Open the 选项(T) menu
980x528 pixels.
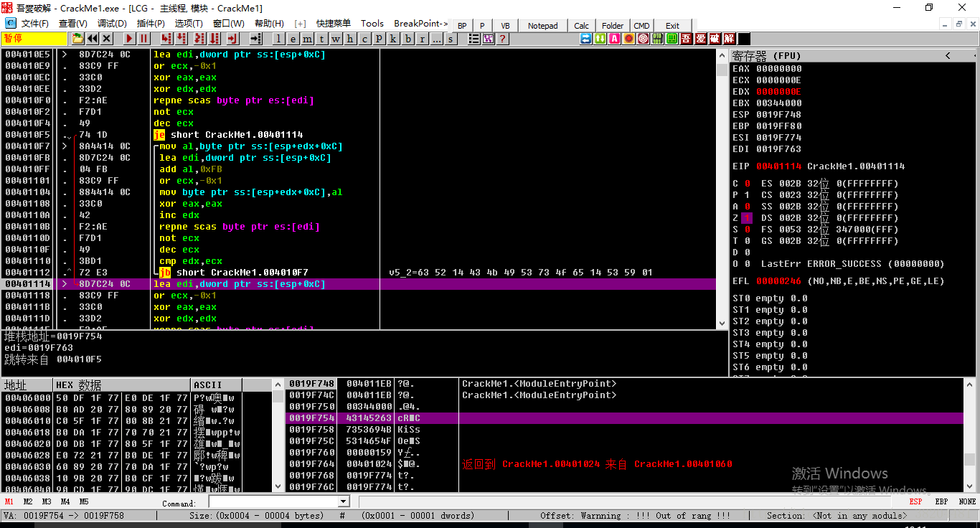(189, 24)
